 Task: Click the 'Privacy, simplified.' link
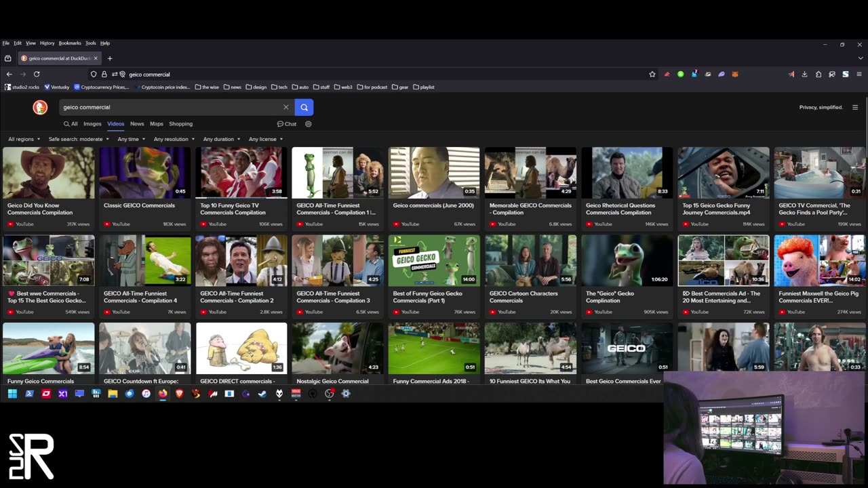click(821, 107)
